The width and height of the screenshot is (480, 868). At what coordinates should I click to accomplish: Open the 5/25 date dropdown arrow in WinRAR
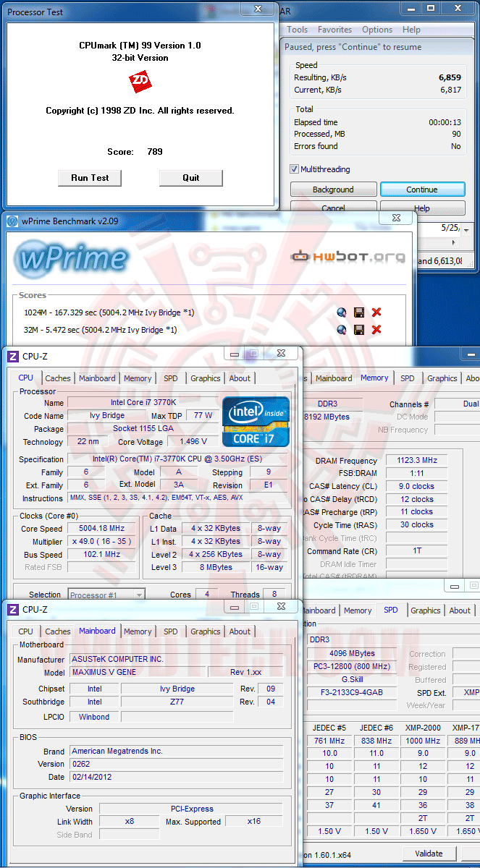coord(466,230)
